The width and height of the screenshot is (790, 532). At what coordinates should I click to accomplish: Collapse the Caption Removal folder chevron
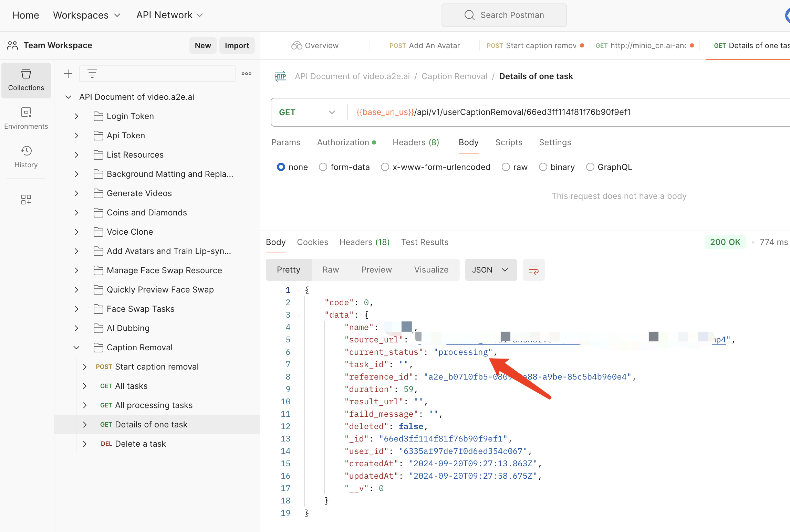76,348
